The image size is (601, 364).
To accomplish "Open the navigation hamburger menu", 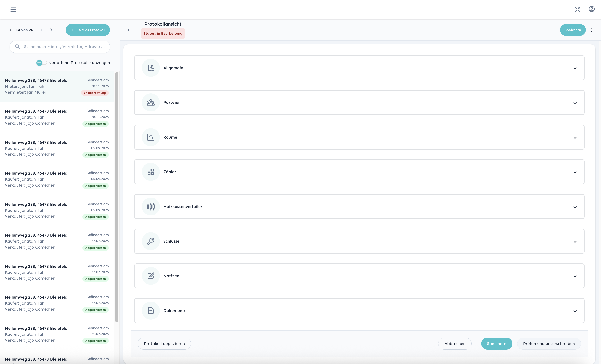I will pos(13,10).
